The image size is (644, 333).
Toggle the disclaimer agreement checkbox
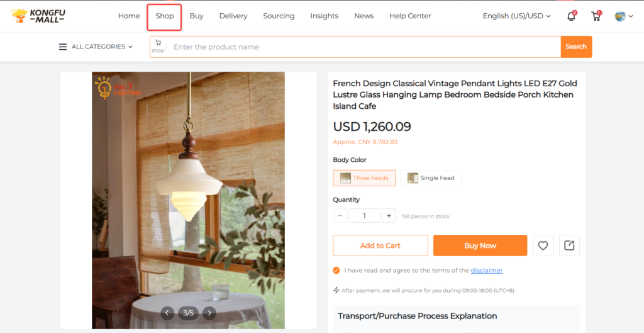click(x=336, y=271)
